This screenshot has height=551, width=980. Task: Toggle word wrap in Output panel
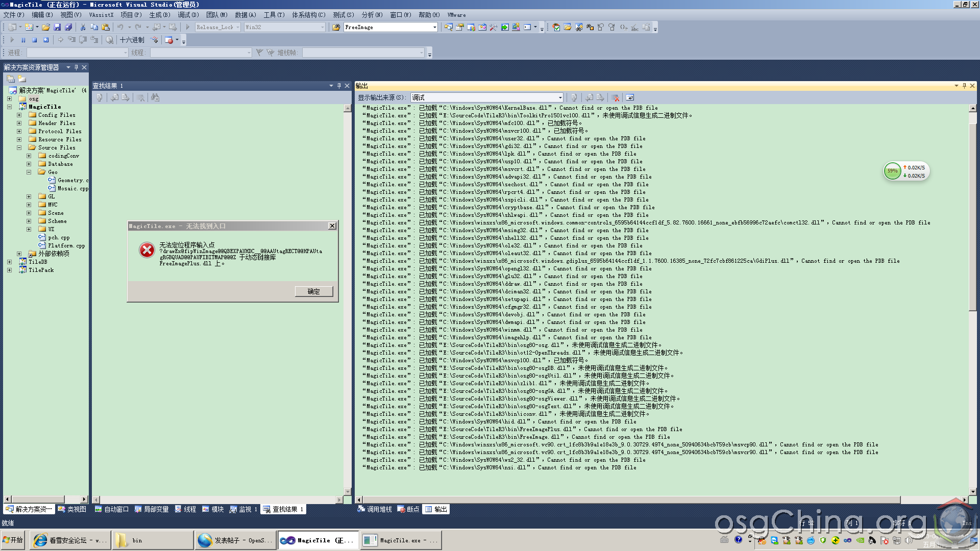coord(630,97)
